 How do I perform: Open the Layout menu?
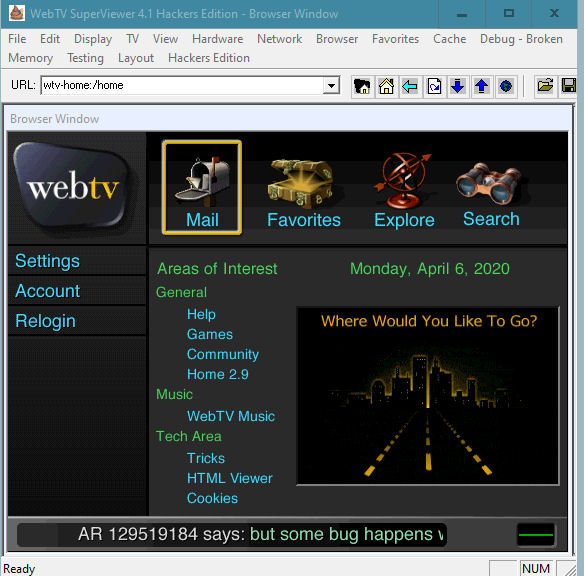[x=136, y=58]
